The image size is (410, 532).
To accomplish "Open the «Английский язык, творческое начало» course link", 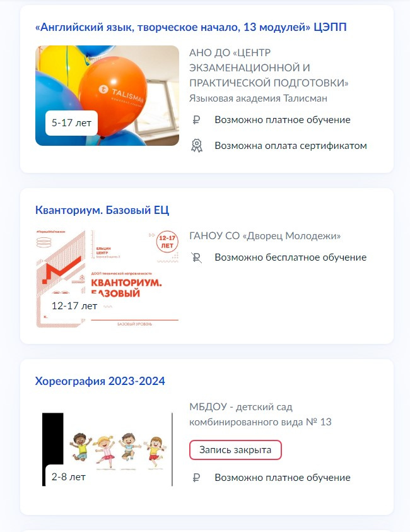I will pyautogui.click(x=191, y=27).
